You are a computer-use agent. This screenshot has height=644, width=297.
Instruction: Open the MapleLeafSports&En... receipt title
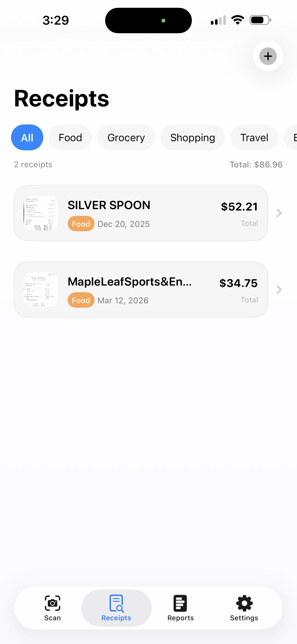tap(129, 282)
